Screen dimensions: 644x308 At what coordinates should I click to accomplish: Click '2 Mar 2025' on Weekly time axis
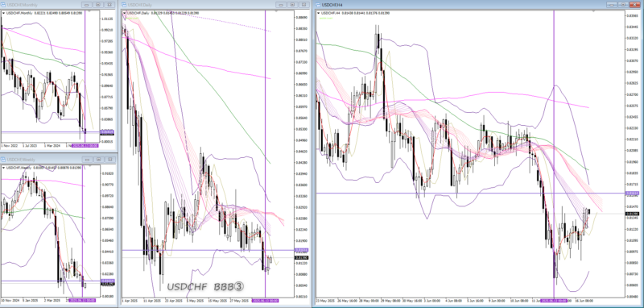[52, 301]
